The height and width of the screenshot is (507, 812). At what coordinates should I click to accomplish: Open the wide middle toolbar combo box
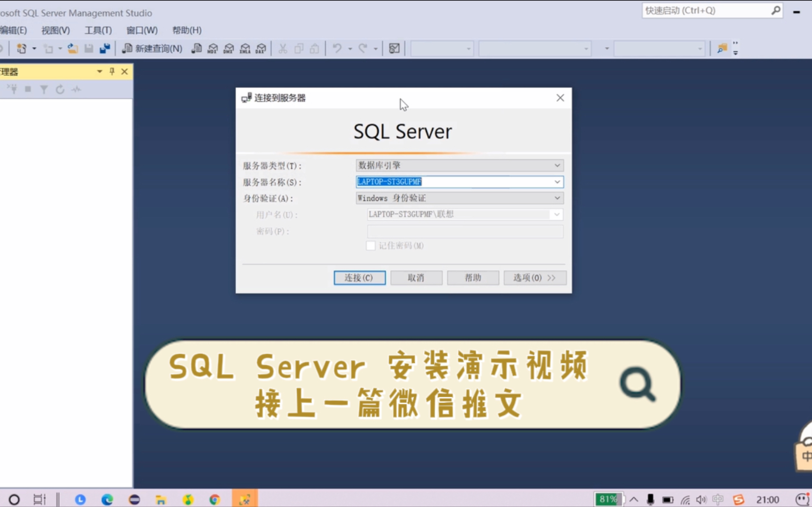click(x=535, y=48)
